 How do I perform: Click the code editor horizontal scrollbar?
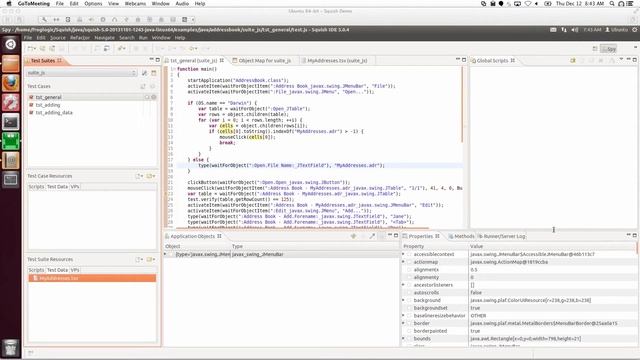[x=302, y=228]
